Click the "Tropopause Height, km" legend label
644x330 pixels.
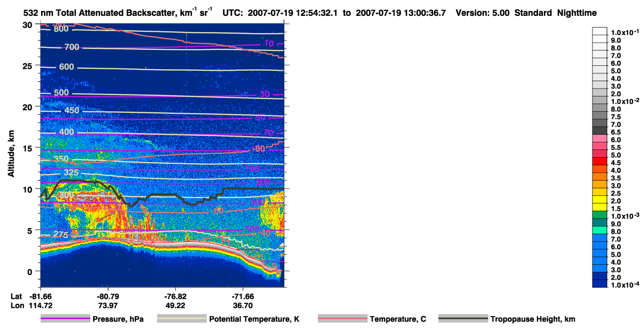[x=533, y=319]
